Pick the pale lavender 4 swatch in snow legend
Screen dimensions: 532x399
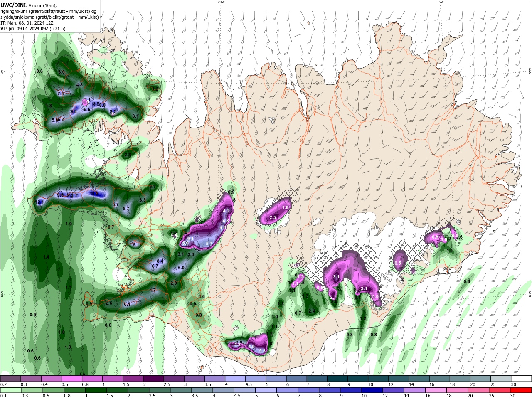(235, 379)
